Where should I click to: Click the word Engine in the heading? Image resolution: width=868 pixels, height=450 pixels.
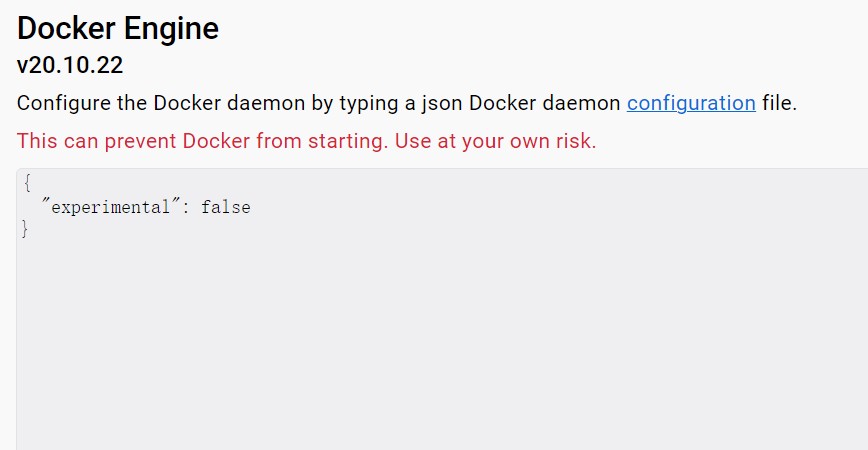[171, 30]
